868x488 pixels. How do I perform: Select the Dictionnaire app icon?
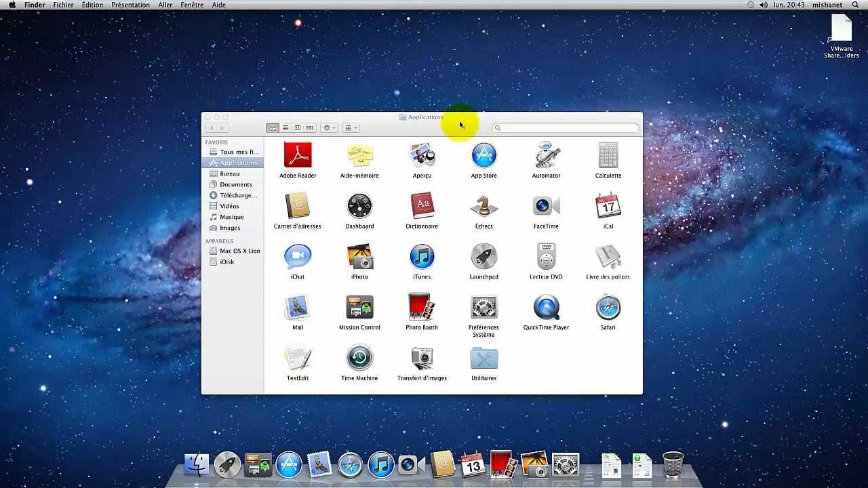(422, 206)
